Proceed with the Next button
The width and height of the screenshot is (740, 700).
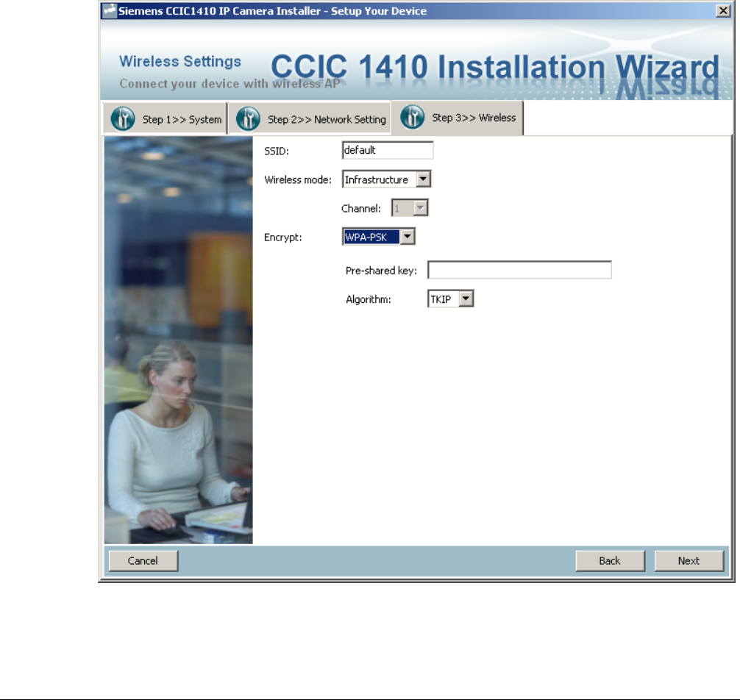(689, 561)
